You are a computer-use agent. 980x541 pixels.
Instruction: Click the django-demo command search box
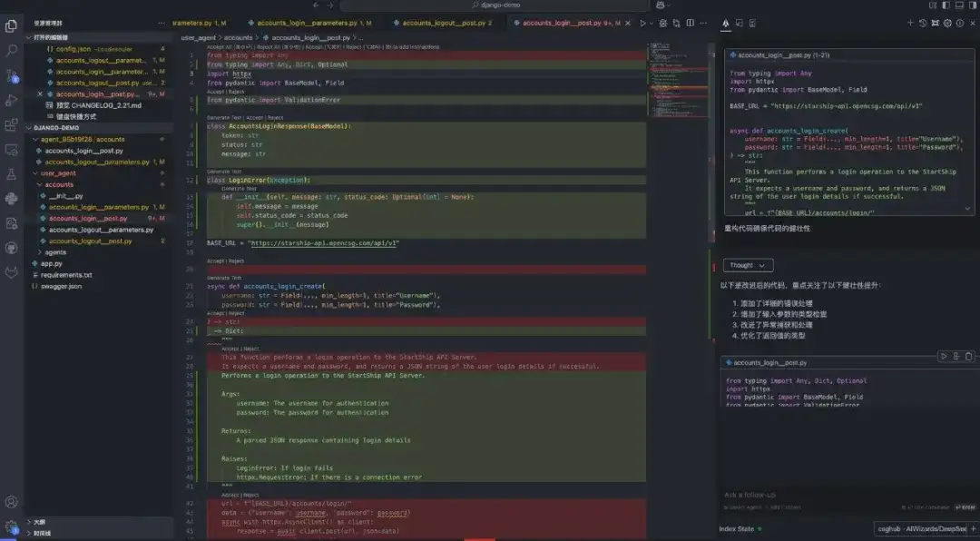[495, 5]
